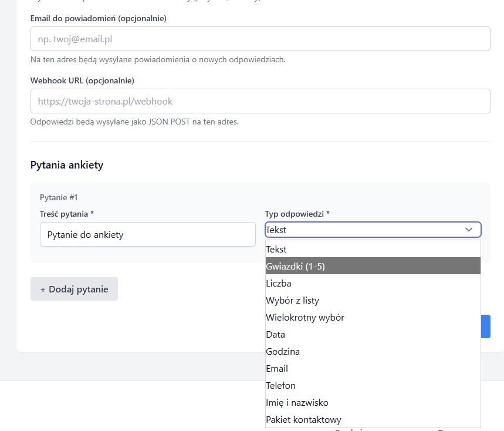The width and height of the screenshot is (504, 431).
Task: Edit the Treść pytania text field
Action: [x=147, y=234]
